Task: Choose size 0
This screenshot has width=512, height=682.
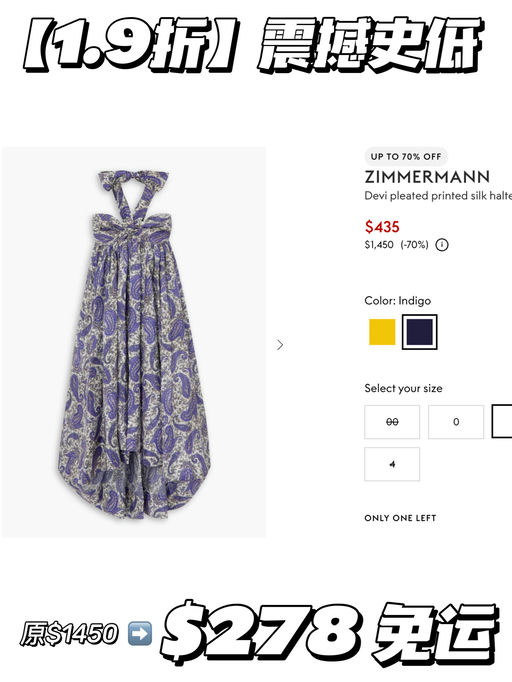Action: [456, 422]
